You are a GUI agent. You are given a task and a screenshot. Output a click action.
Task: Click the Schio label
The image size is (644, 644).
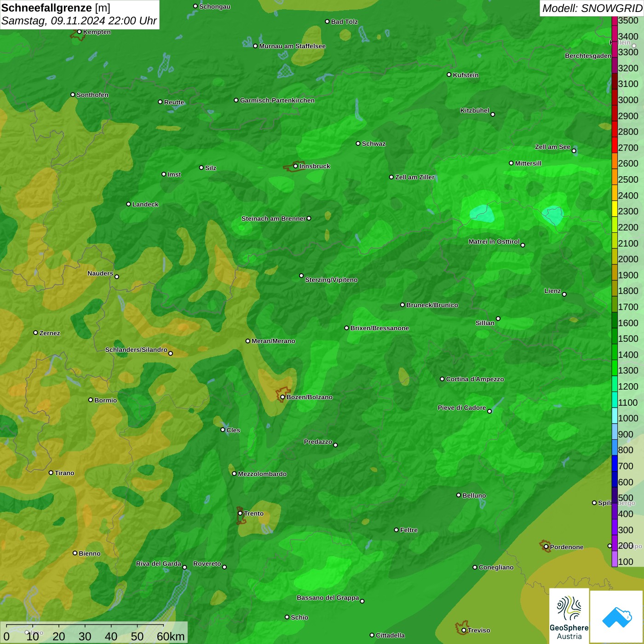299,617
